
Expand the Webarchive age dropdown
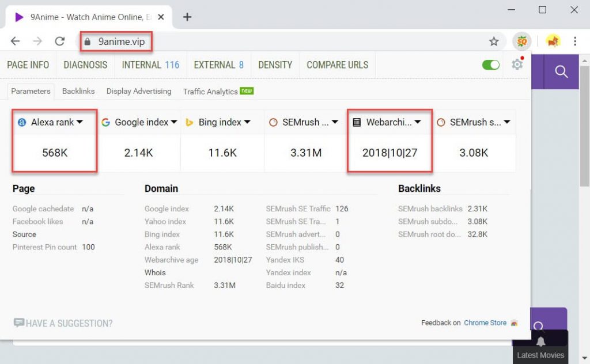[x=418, y=122]
